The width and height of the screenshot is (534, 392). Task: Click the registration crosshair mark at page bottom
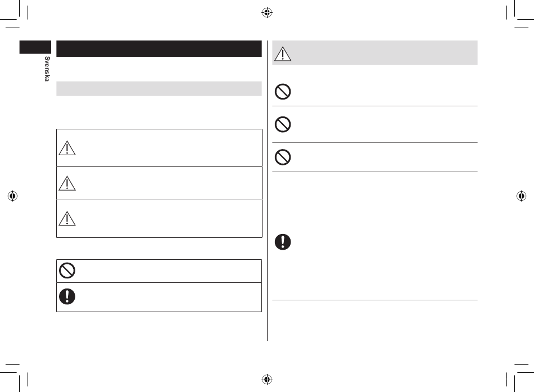[x=267, y=379]
